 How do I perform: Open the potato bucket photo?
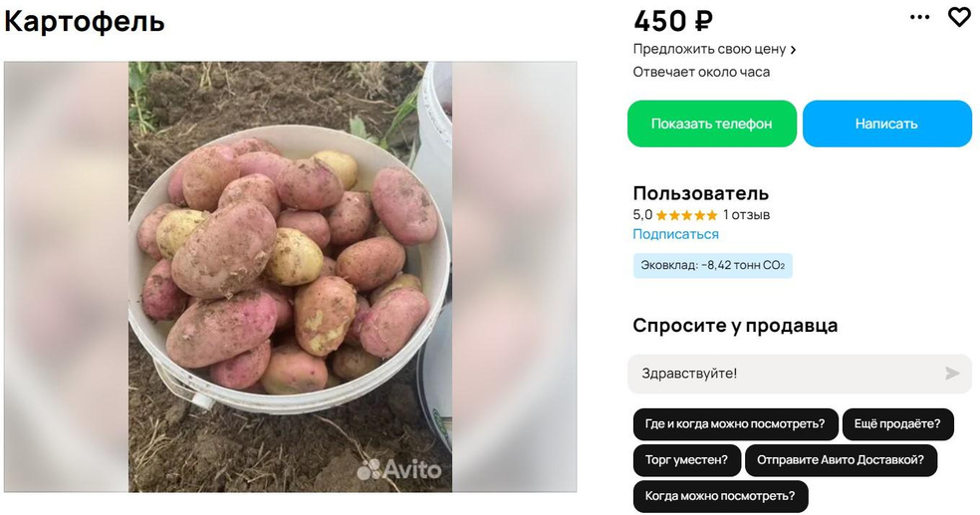(x=290, y=276)
